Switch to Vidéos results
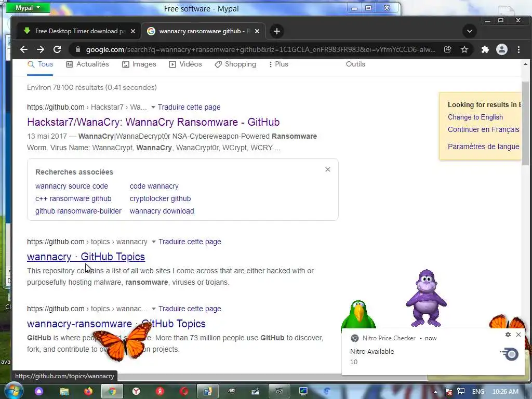This screenshot has height=399, width=532. click(x=185, y=64)
